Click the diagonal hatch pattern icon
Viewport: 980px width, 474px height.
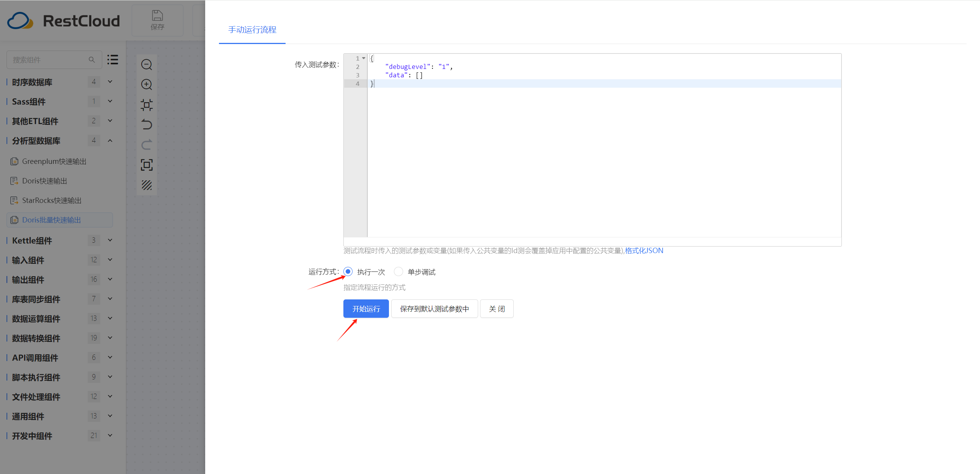147,185
